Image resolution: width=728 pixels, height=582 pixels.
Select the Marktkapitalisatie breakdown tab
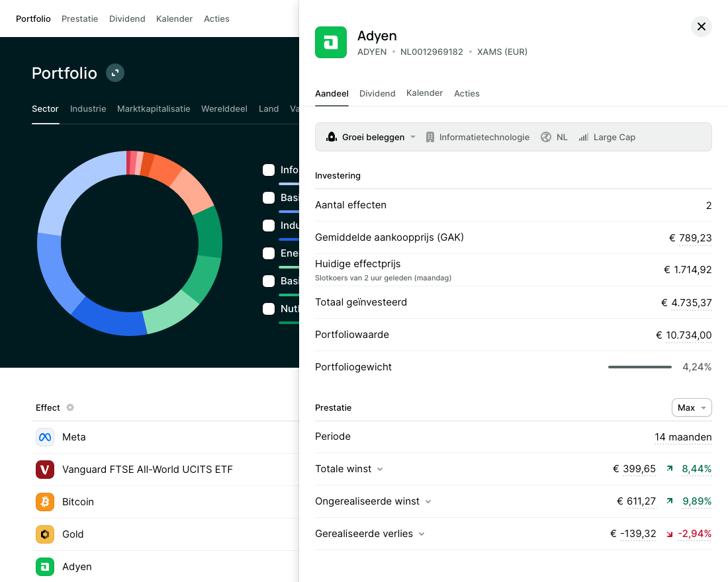tap(154, 108)
